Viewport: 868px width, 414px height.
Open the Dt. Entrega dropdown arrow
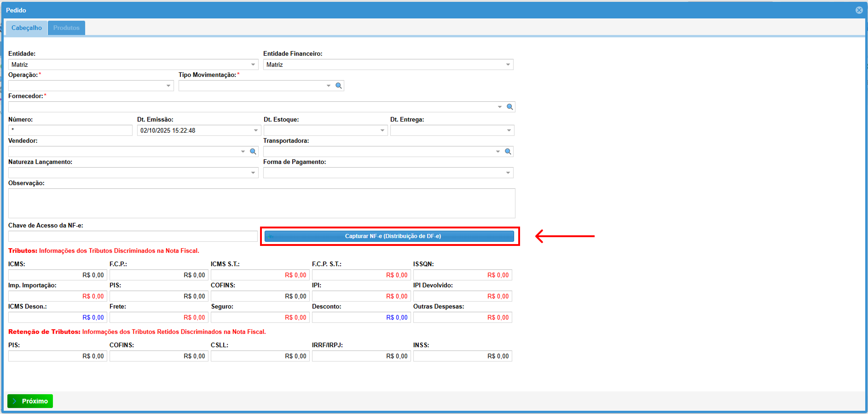click(509, 131)
